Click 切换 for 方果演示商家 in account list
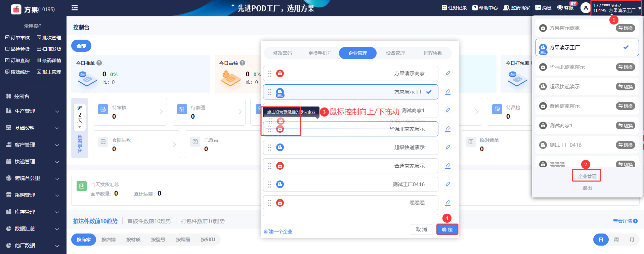Viewport: 644px width, 254px height. (x=626, y=28)
